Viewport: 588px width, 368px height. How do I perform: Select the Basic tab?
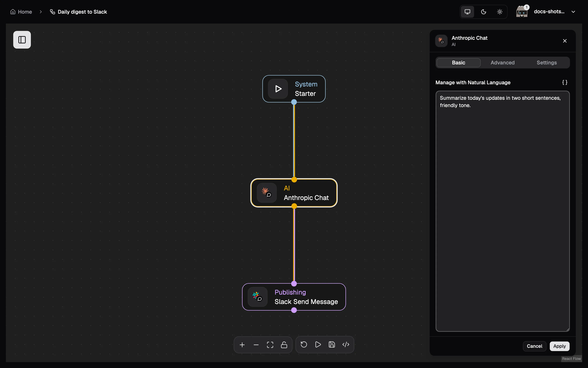click(x=458, y=63)
